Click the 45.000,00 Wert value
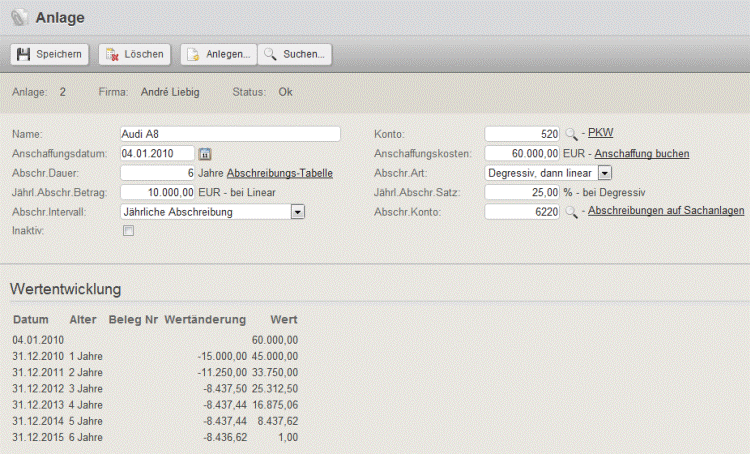This screenshot has width=750, height=454. pyautogui.click(x=275, y=356)
